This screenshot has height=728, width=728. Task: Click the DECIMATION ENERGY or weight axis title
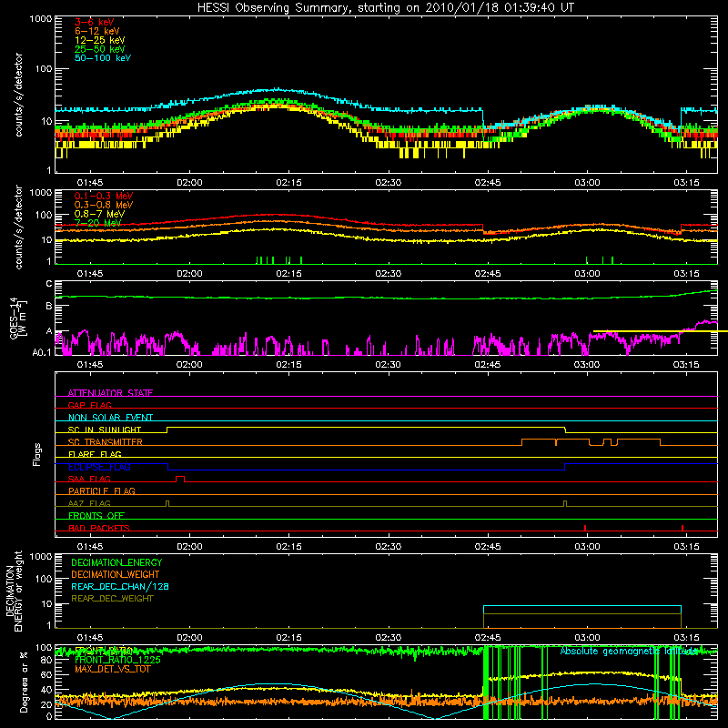point(14,591)
